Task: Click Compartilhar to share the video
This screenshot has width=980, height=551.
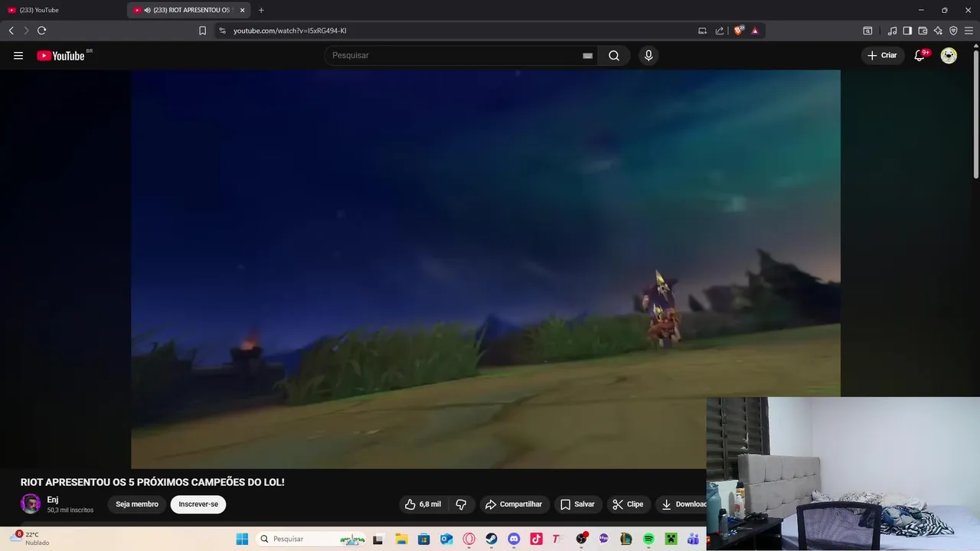Action: pos(514,504)
